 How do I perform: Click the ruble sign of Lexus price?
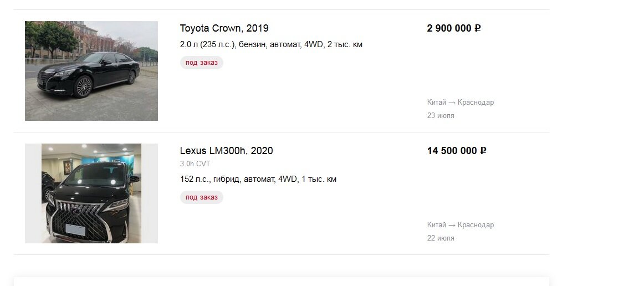483,151
